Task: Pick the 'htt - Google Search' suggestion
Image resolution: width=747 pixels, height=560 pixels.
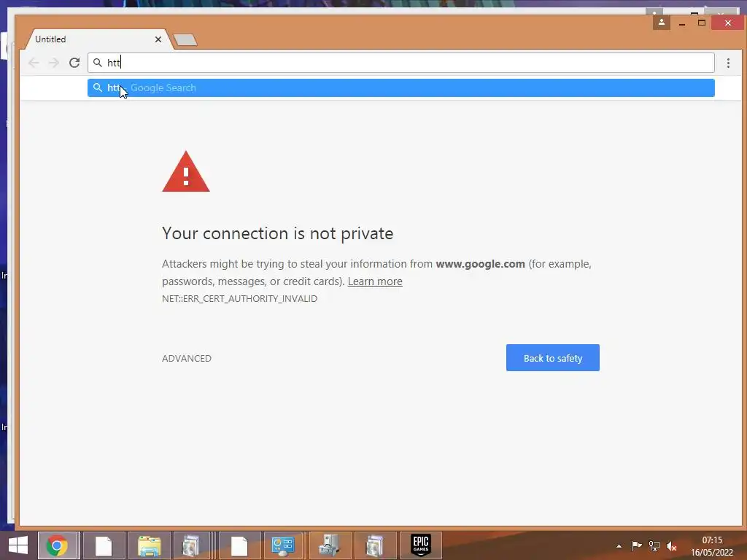Action: [401, 87]
